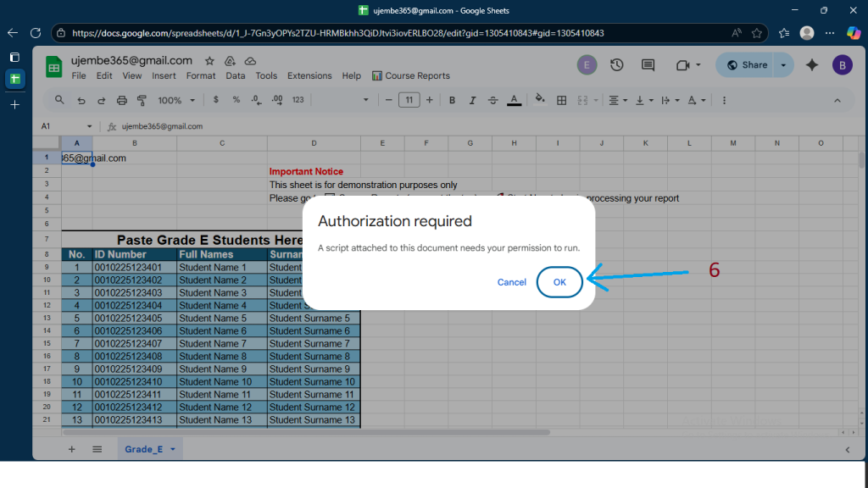The width and height of the screenshot is (868, 488).
Task: Expand the dropdown arrow beside Share
Action: pyautogui.click(x=783, y=65)
